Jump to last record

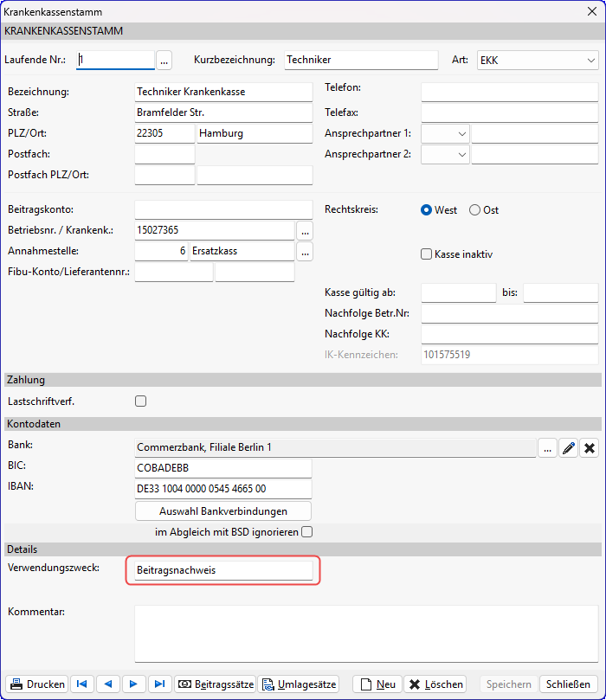(x=159, y=684)
